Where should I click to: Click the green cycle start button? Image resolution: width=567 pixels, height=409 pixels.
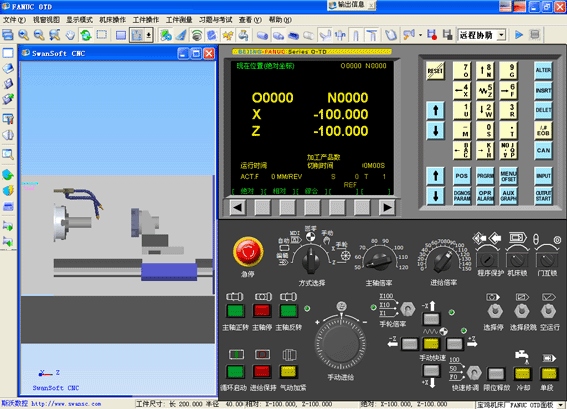(x=235, y=371)
